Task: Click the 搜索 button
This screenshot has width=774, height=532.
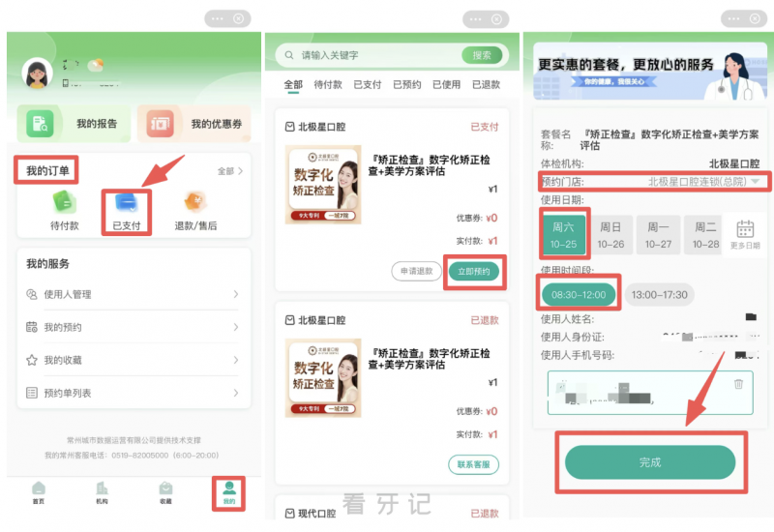Action: click(x=482, y=55)
